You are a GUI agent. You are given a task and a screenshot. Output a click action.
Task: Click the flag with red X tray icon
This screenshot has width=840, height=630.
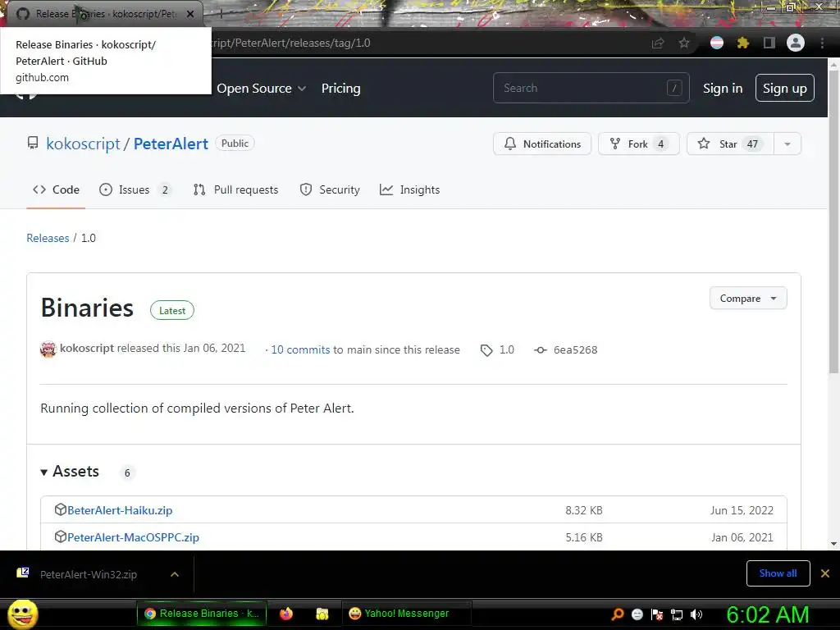pos(657,614)
